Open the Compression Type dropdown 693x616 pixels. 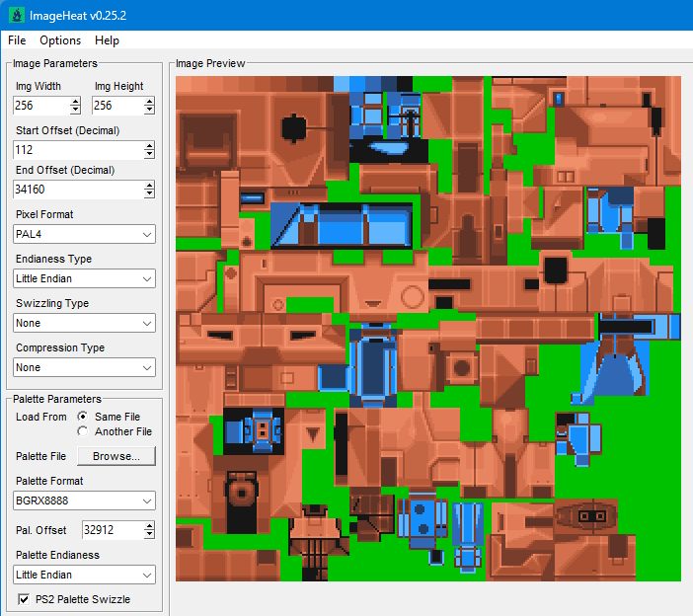click(84, 367)
